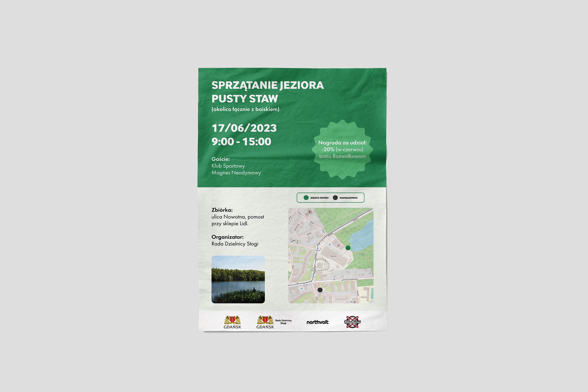The image size is (588, 392).
Task: Click the dark dot in the map legend
Action: click(x=335, y=198)
